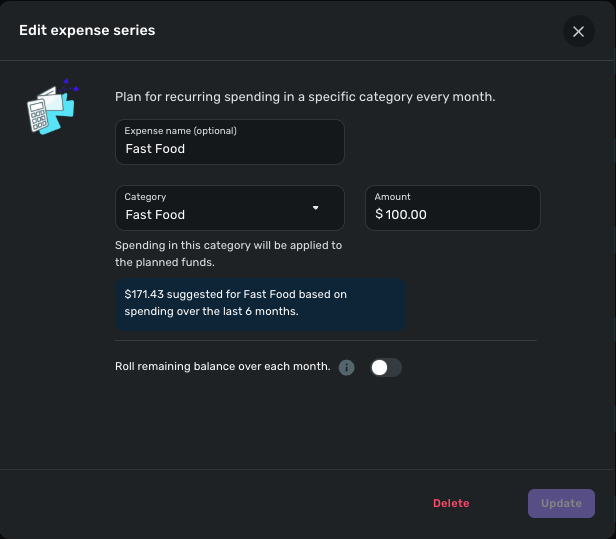The height and width of the screenshot is (539, 616).
Task: Click the Amount label text
Action: 392,197
